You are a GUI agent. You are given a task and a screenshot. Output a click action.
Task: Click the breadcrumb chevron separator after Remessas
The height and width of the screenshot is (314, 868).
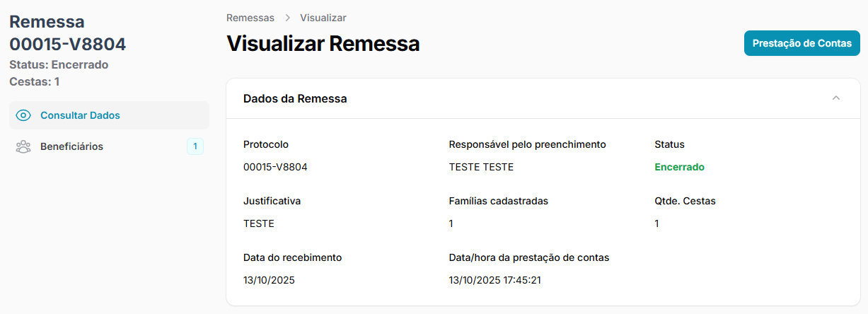click(288, 18)
